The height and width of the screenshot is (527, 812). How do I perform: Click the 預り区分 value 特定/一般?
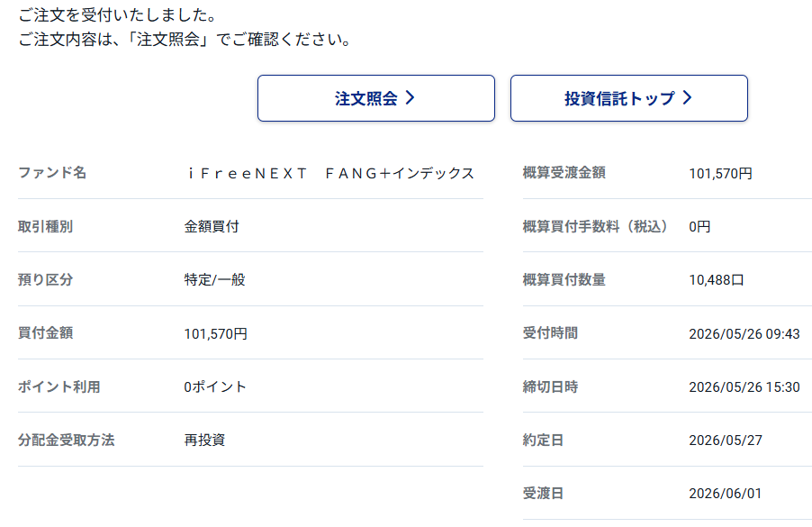pyautogui.click(x=214, y=280)
